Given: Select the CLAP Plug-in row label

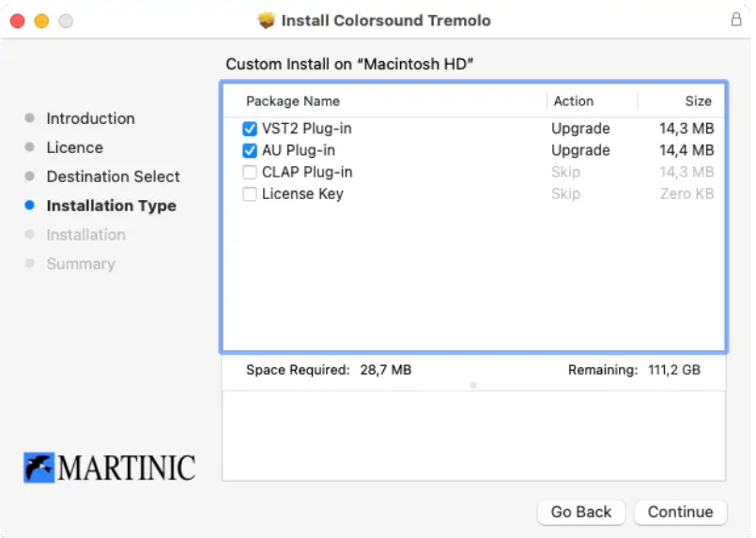Looking at the screenshot, I should click(x=307, y=172).
